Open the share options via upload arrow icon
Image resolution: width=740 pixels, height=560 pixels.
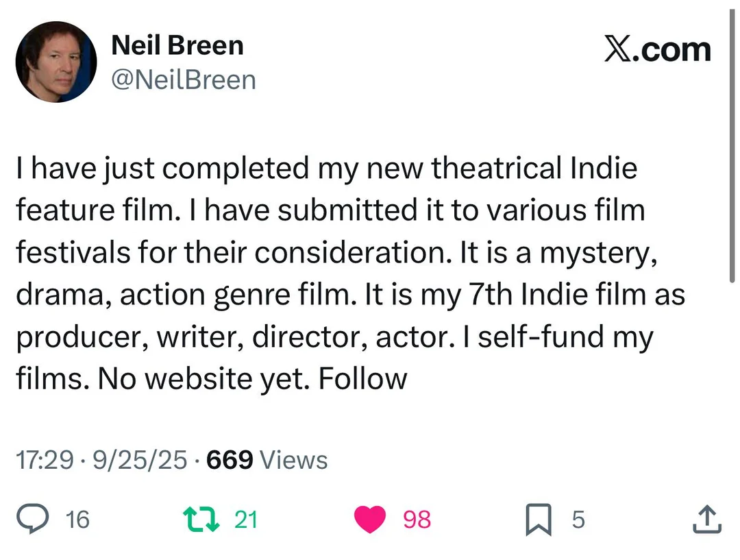(707, 520)
